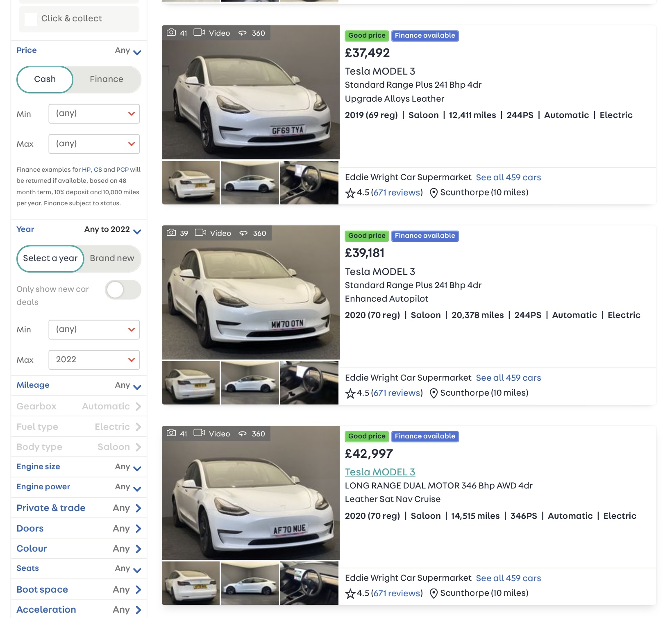672x618 pixels.
Task: Click the photo camera icon on MW70 OTN listing
Action: click(171, 233)
